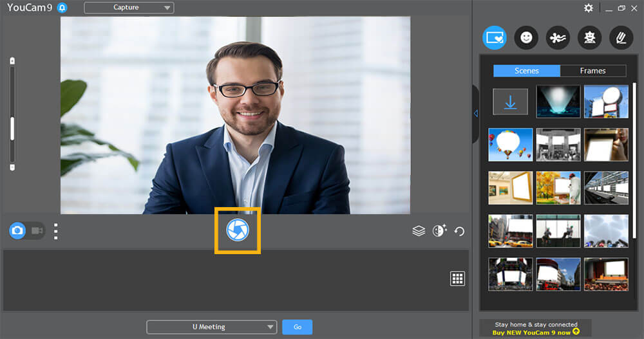The image size is (644, 339).
Task: Expand the U Meeting dropdown
Action: pyautogui.click(x=211, y=327)
